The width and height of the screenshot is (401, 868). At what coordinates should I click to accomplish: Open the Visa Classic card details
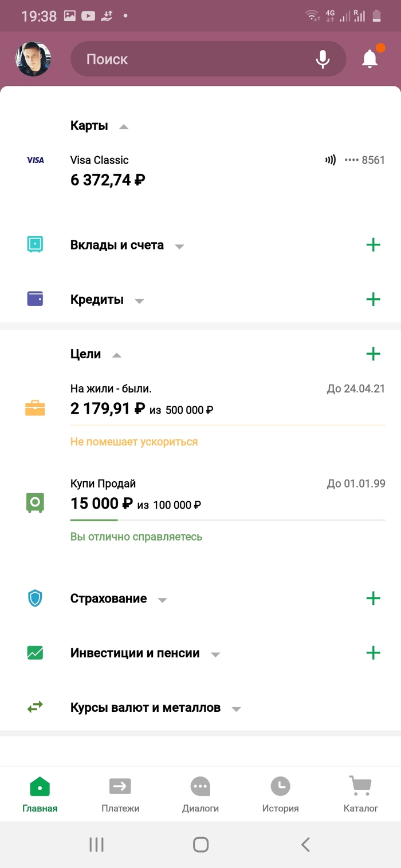click(200, 170)
